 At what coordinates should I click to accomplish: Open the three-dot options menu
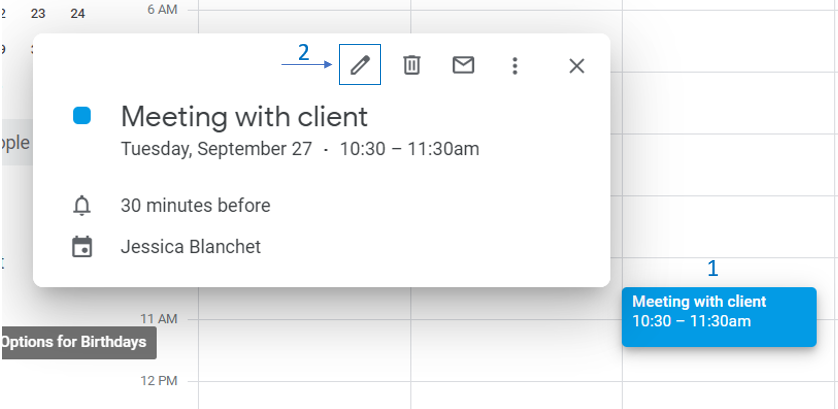[x=515, y=66]
